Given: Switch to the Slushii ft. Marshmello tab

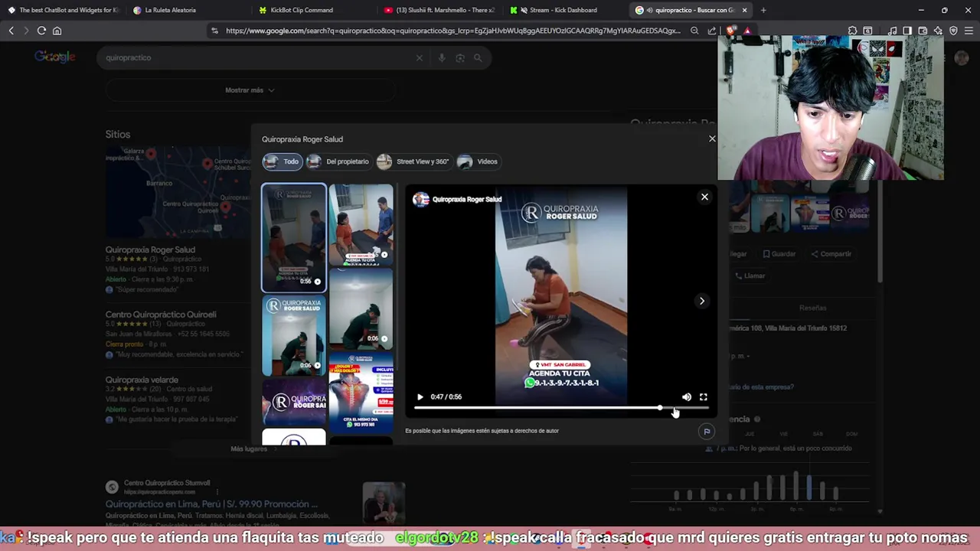Looking at the screenshot, I should pos(439,10).
